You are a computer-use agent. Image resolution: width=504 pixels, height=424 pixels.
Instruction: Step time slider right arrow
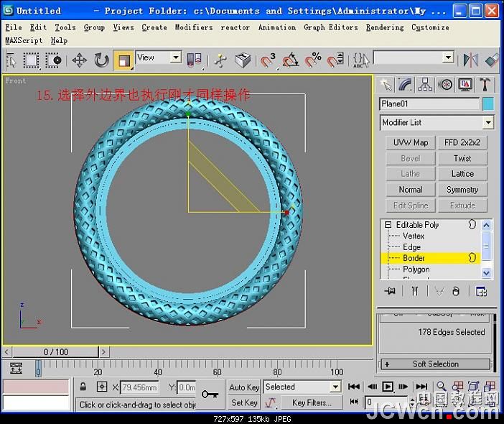(x=103, y=351)
